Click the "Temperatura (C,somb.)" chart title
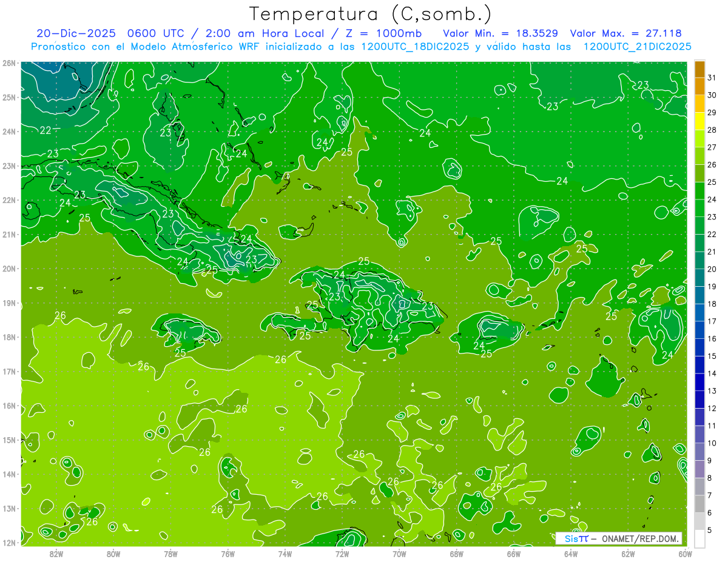The width and height of the screenshot is (728, 562). [371, 13]
